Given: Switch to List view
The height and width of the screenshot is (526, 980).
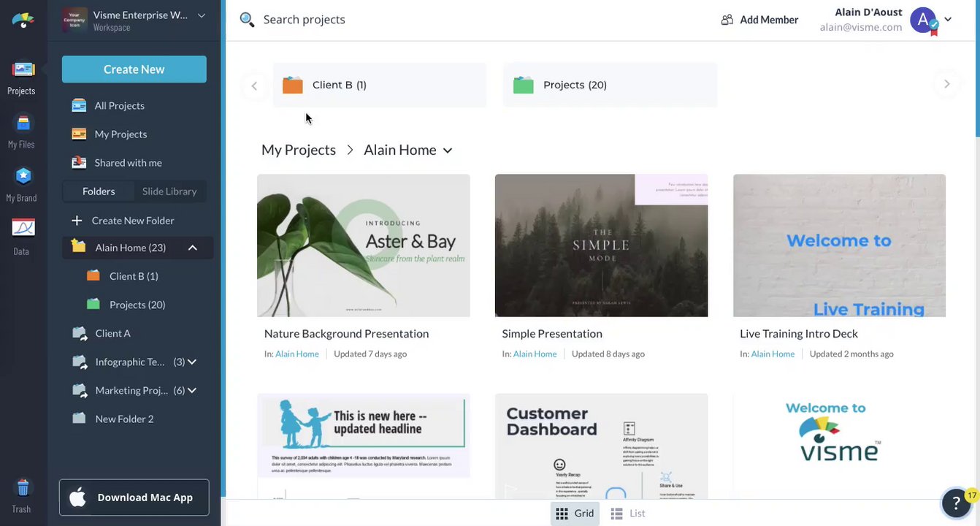Looking at the screenshot, I should tap(628, 514).
